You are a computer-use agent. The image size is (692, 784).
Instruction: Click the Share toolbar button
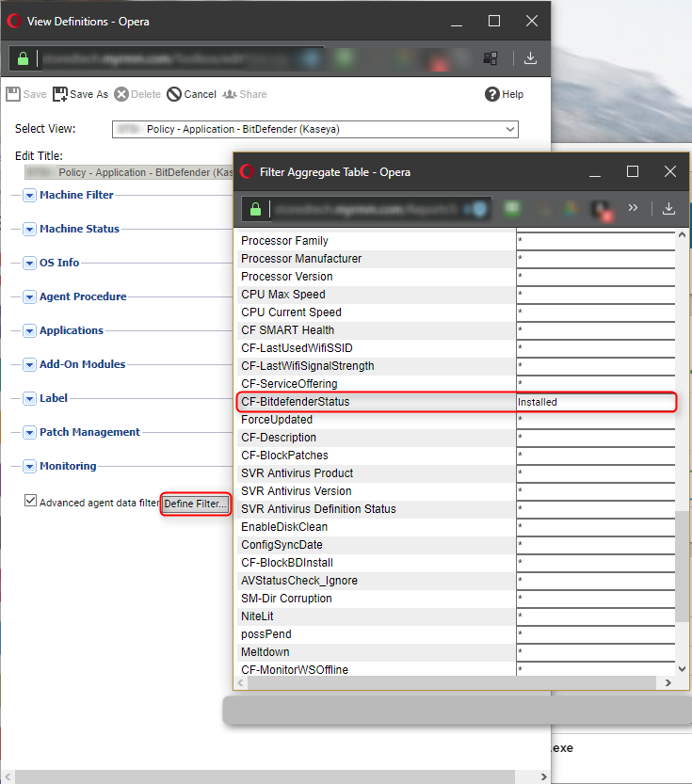click(x=245, y=94)
